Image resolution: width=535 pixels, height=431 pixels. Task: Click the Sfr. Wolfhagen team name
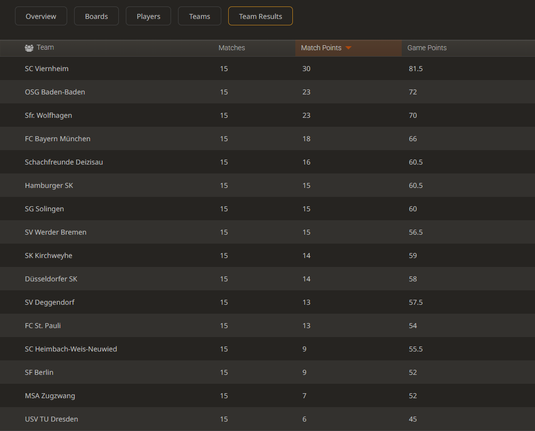point(48,115)
